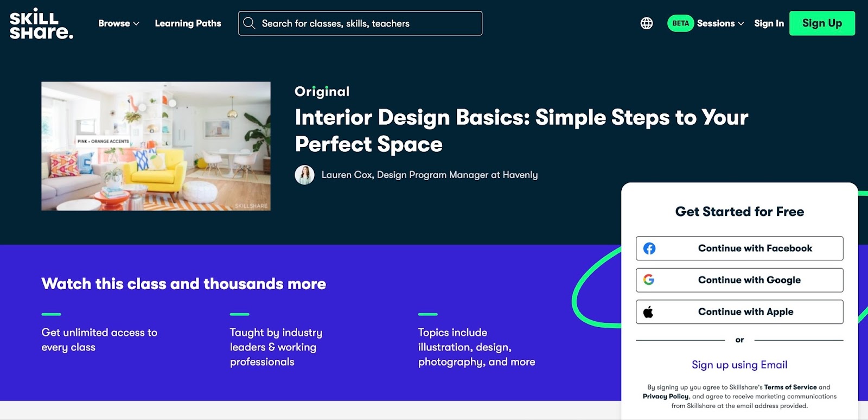Open the Terms of Service link
868x420 pixels.
(790, 387)
